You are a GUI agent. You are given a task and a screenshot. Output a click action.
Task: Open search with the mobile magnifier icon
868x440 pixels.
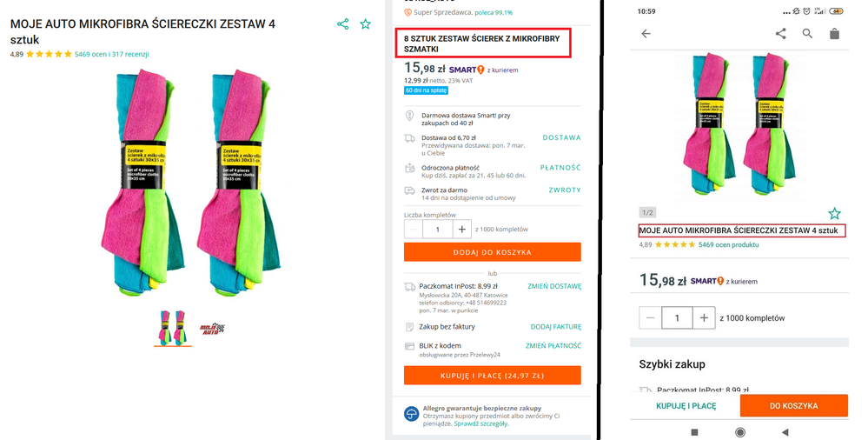807,34
